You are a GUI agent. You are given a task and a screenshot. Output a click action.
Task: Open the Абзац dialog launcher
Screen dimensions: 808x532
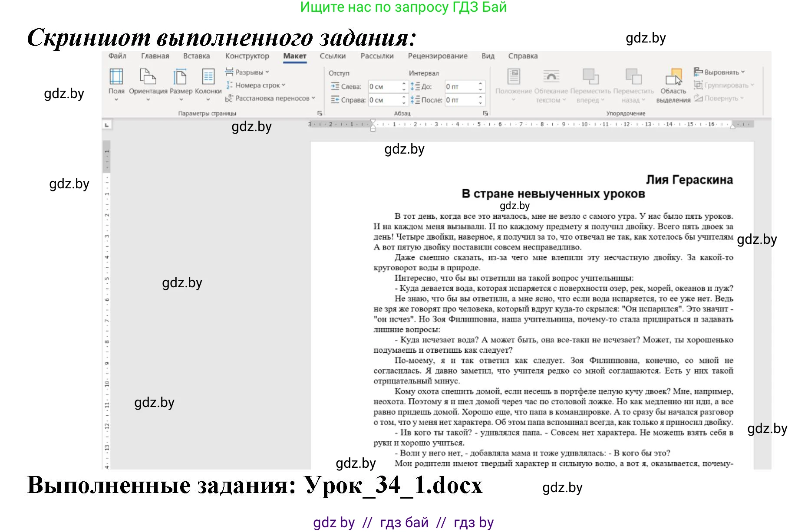click(485, 112)
